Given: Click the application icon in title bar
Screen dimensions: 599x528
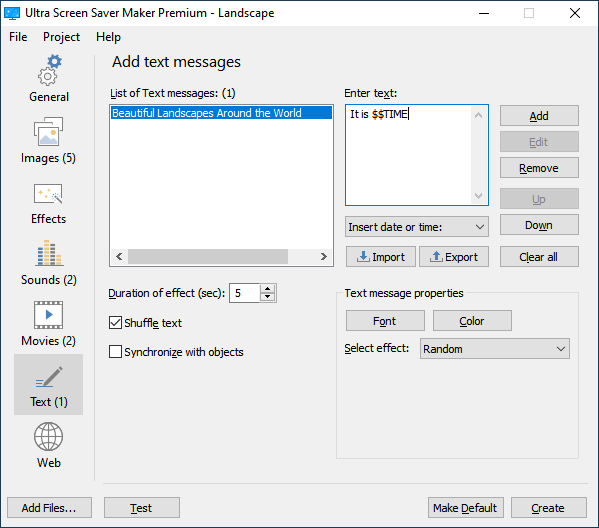Looking at the screenshot, I should (x=12, y=13).
